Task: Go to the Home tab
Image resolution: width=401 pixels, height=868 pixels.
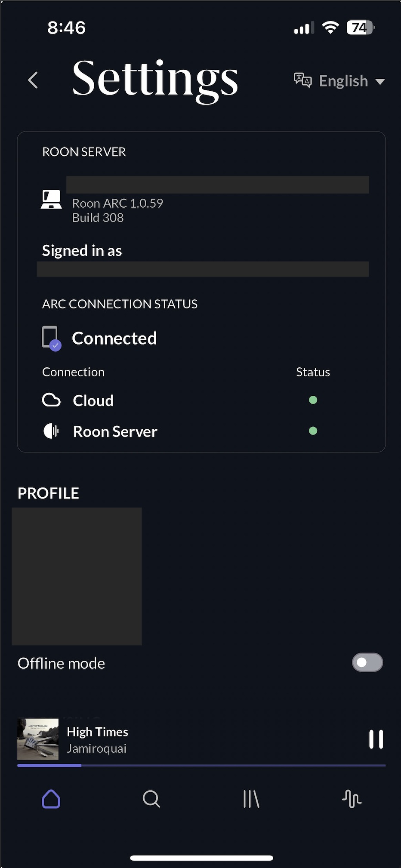Action: [x=51, y=799]
